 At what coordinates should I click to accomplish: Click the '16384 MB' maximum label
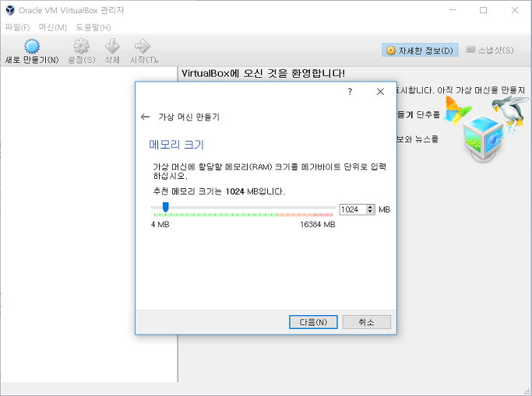(x=318, y=224)
